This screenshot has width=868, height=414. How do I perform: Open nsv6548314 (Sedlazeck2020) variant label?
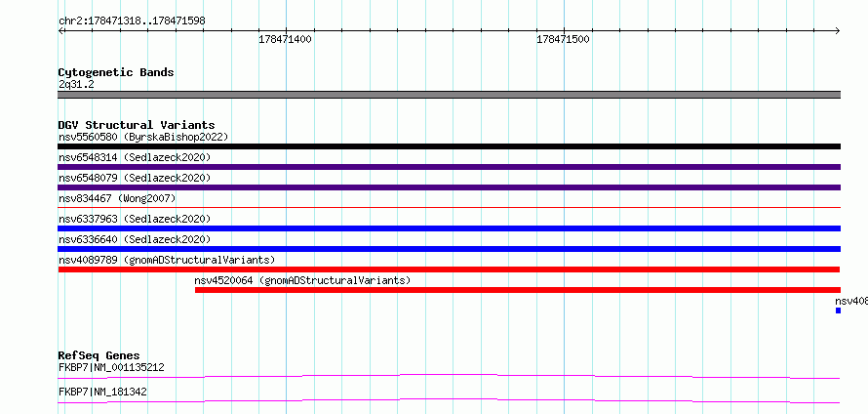pyautogui.click(x=135, y=157)
